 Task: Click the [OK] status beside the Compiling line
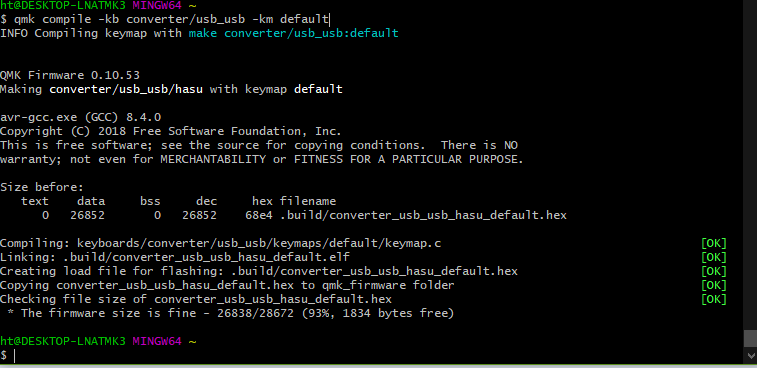tap(714, 243)
